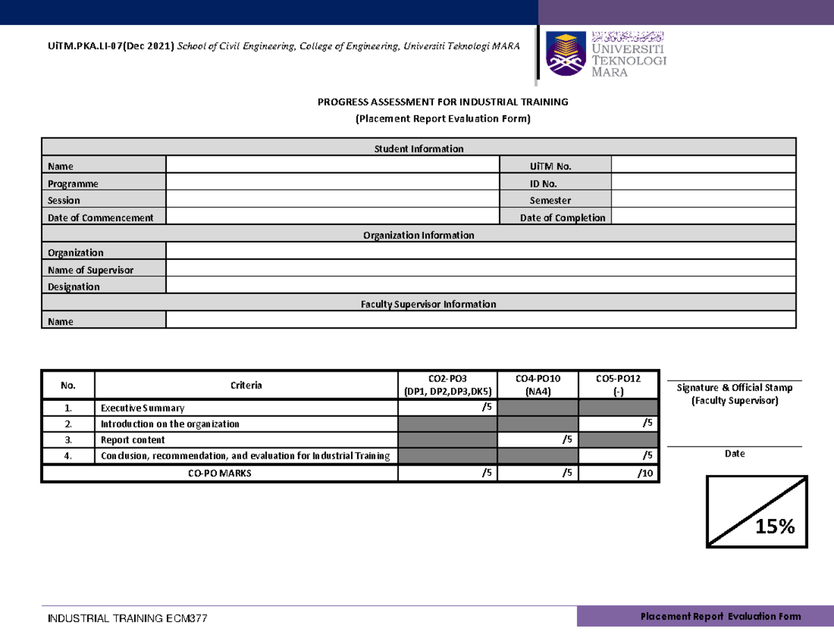Click the Date of Completion blank field
The image size is (834, 644).
pos(703,217)
